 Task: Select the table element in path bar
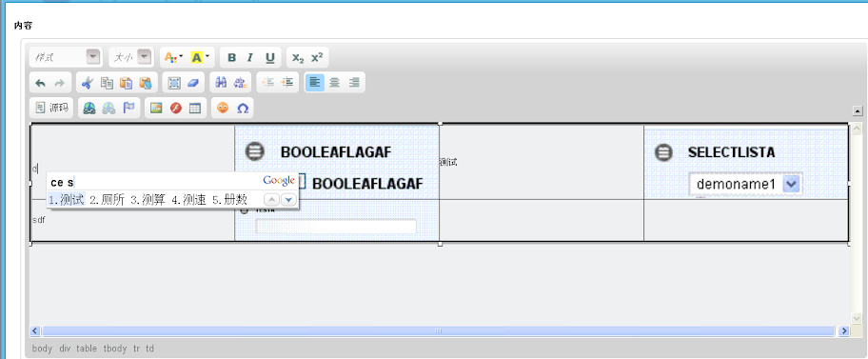coord(87,349)
